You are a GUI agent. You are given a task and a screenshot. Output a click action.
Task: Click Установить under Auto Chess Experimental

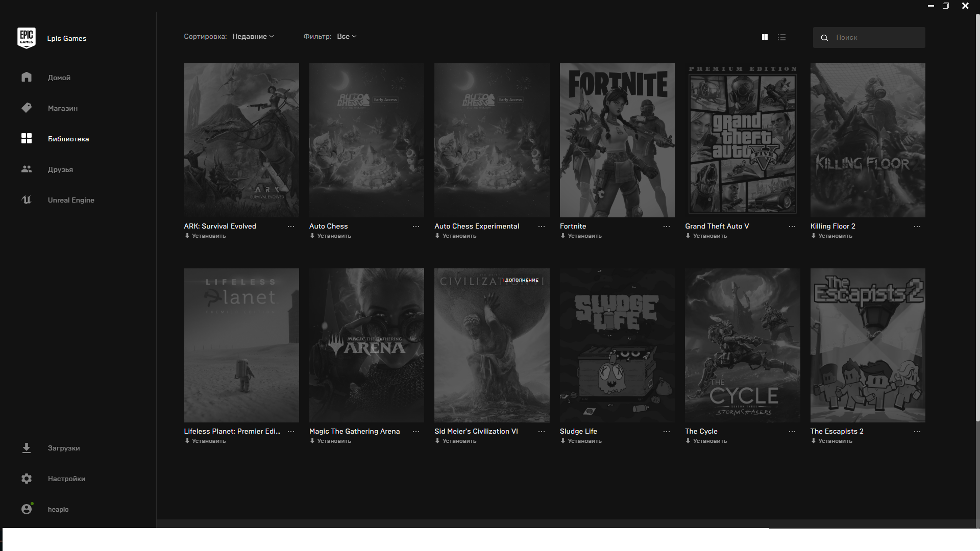tap(455, 236)
